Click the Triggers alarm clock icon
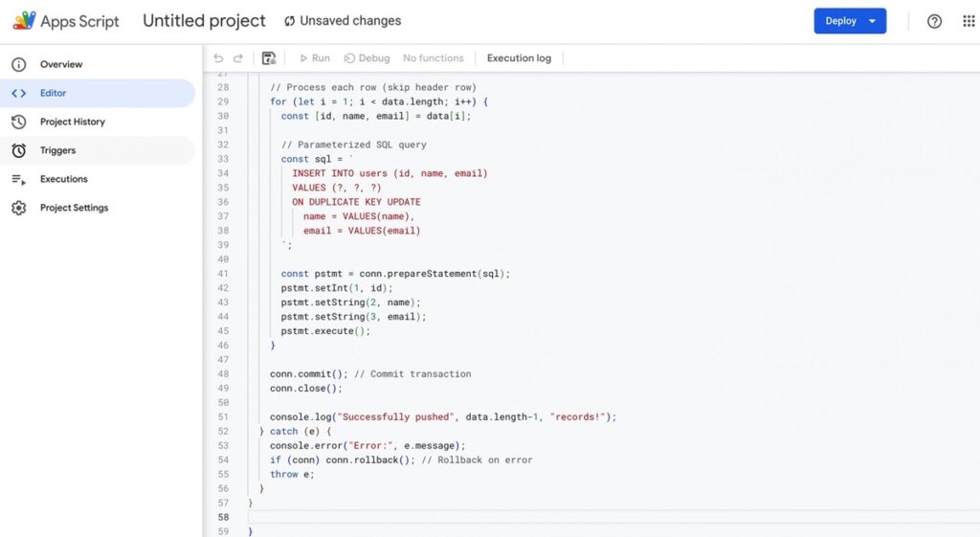This screenshot has height=537, width=980. point(19,150)
